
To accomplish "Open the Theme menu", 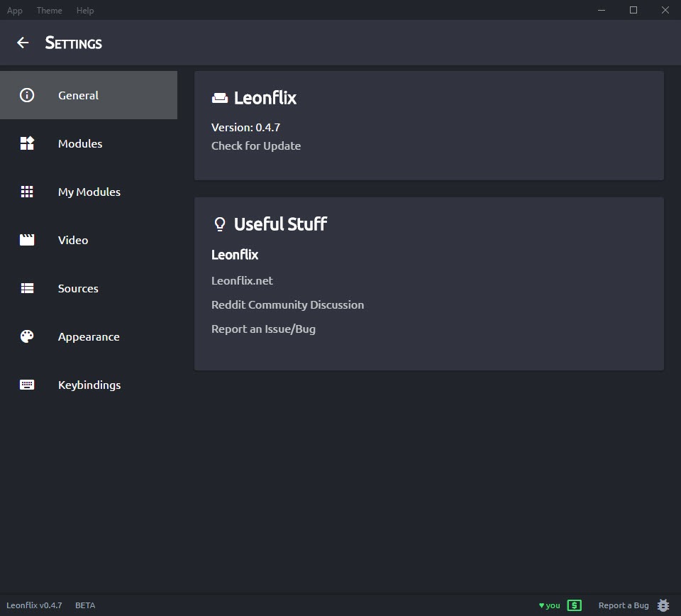I will coord(49,11).
